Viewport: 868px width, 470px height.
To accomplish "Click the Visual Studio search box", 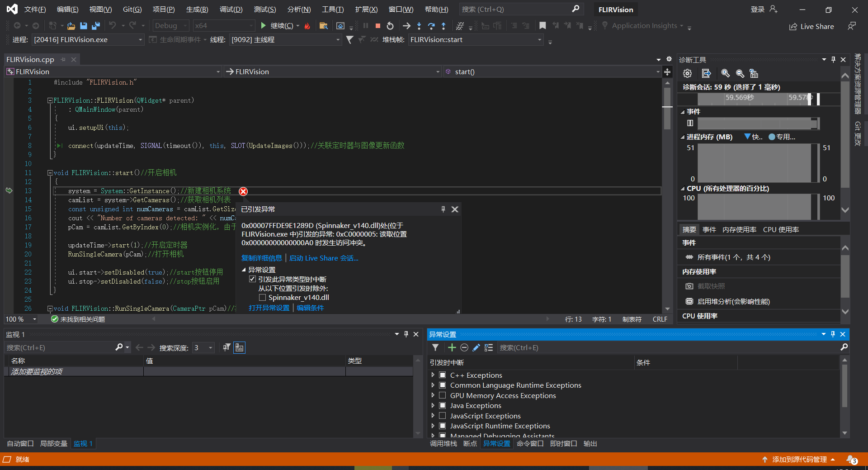I will [521, 9].
